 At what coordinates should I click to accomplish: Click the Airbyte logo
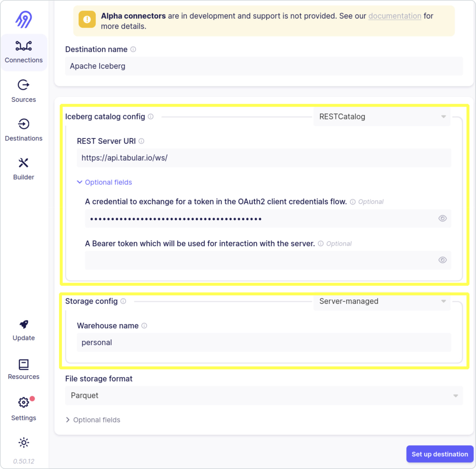(x=24, y=19)
